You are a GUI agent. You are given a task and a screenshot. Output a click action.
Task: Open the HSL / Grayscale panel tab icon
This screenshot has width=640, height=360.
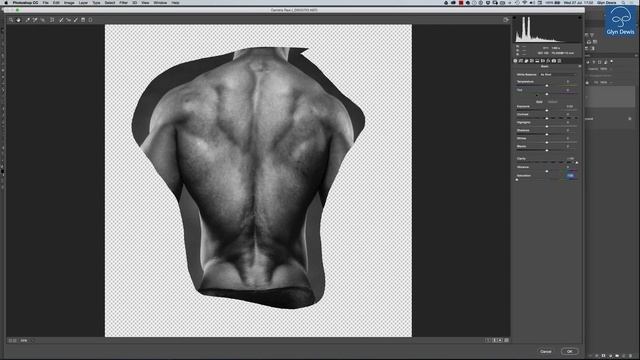click(x=532, y=61)
